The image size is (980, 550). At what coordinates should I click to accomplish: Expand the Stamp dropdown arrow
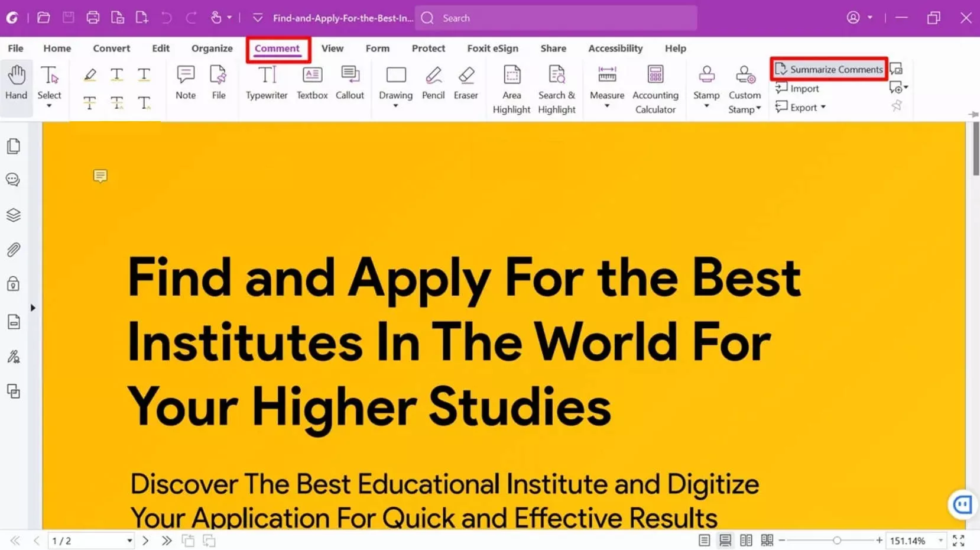[x=706, y=106]
